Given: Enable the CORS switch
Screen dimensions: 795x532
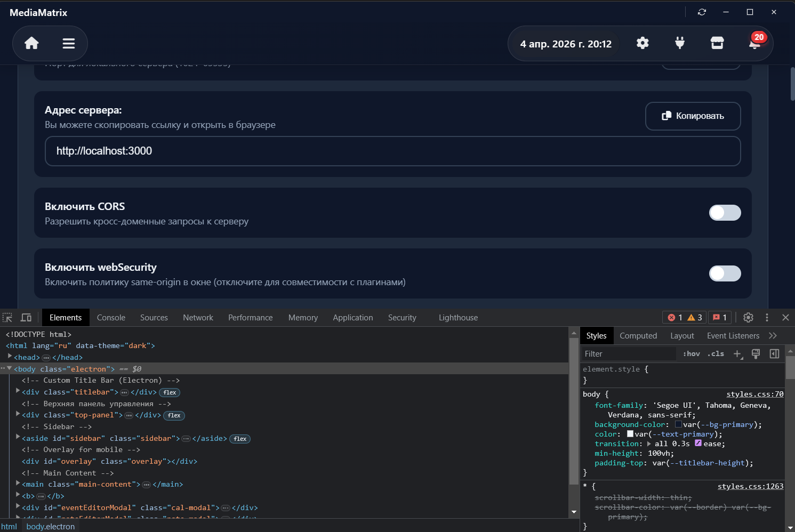Looking at the screenshot, I should click(725, 213).
